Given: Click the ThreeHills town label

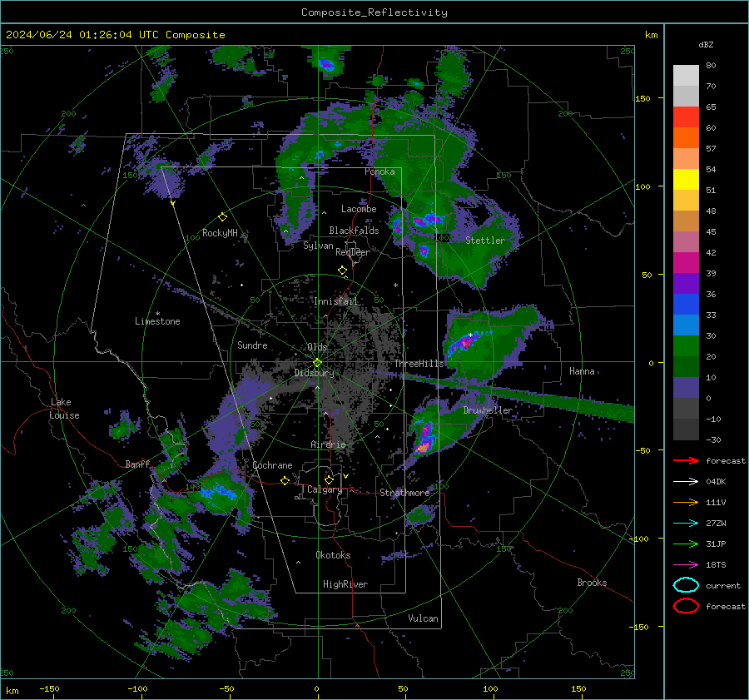Looking at the screenshot, I should pos(419,364).
